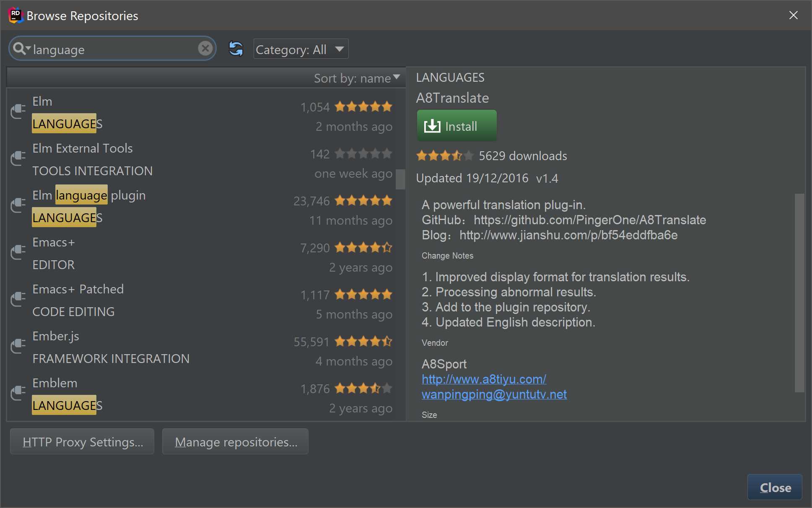Select the Elm language plugin entry
812x508 pixels.
point(89,195)
